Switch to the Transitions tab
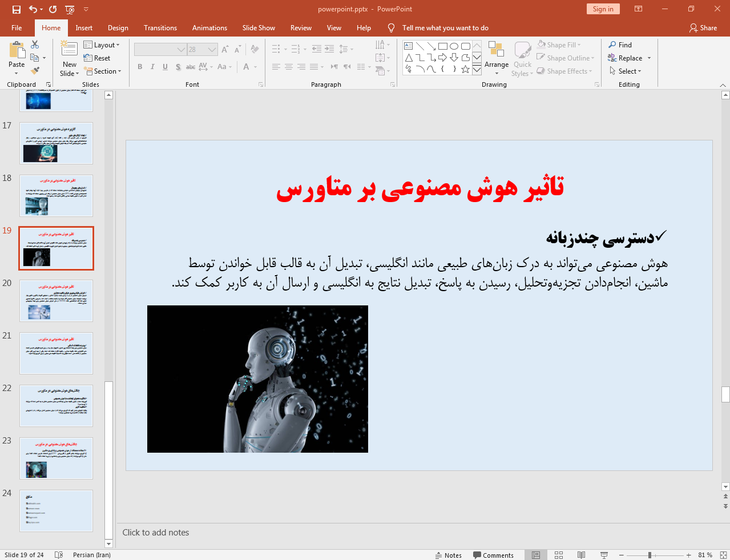Image resolution: width=730 pixels, height=560 pixels. point(160,28)
